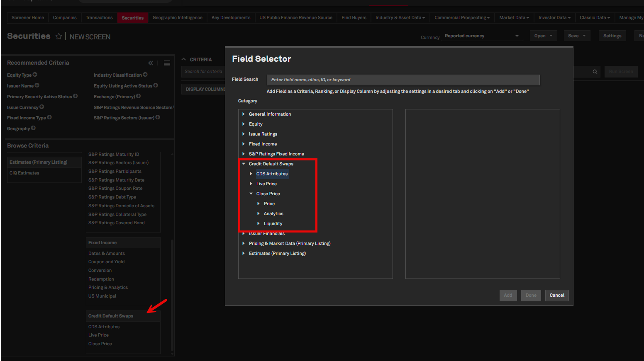The image size is (644, 361).
Task: Minimize the Recommended Criteria panel window icon
Action: pyautogui.click(x=167, y=63)
